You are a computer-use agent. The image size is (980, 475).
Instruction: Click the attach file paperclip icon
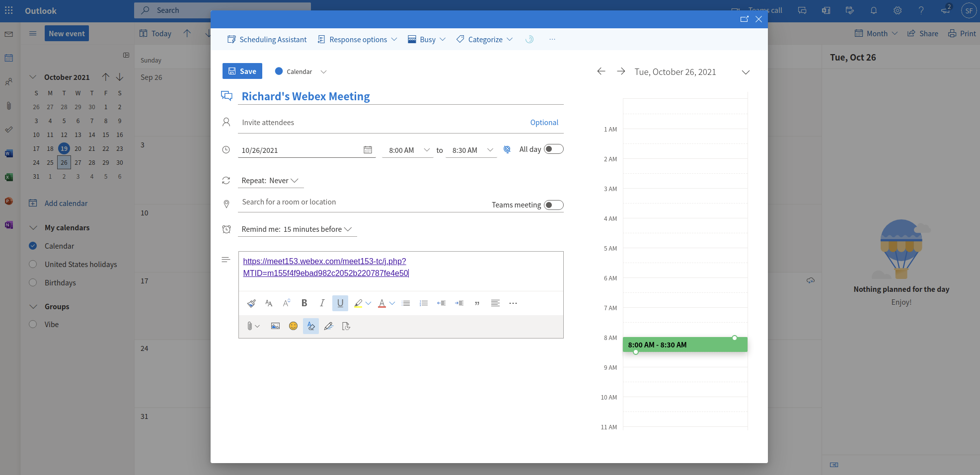(250, 326)
